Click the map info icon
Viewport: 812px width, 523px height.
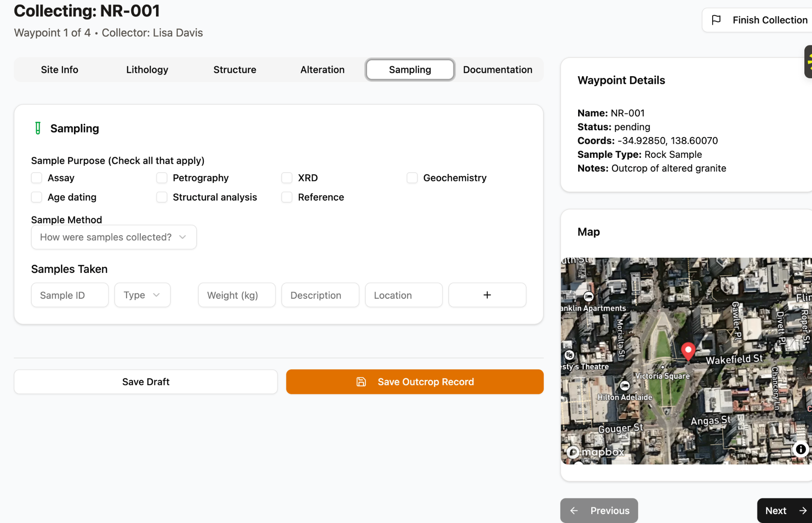[x=801, y=449]
